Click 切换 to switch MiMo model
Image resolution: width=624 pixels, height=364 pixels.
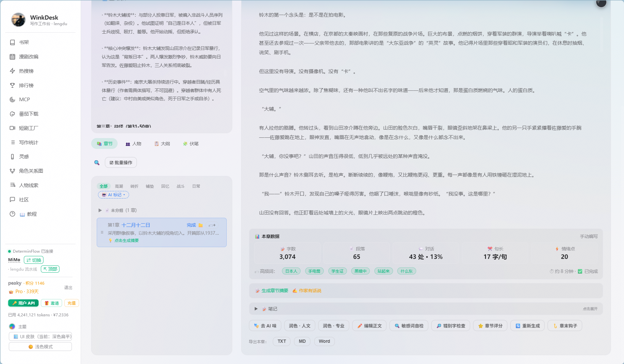(x=34, y=260)
